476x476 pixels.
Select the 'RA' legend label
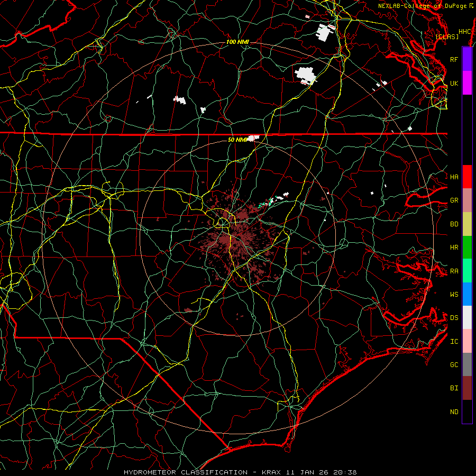tap(454, 271)
